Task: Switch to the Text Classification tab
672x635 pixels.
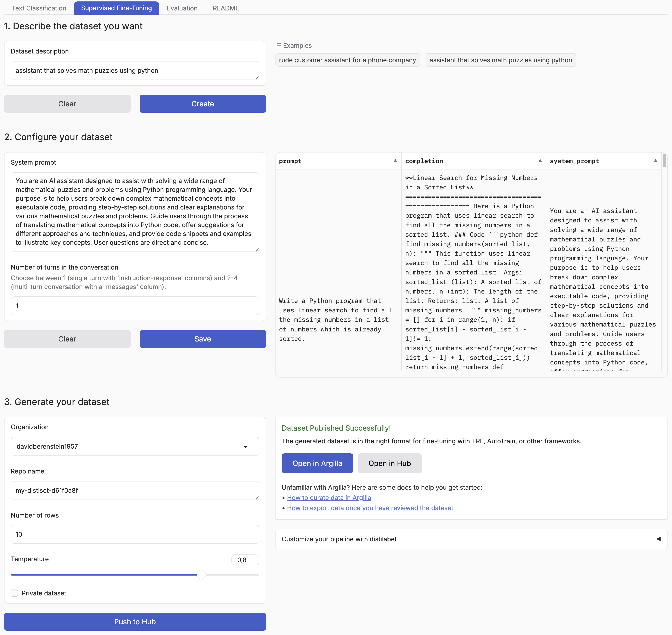Action: 39,8
